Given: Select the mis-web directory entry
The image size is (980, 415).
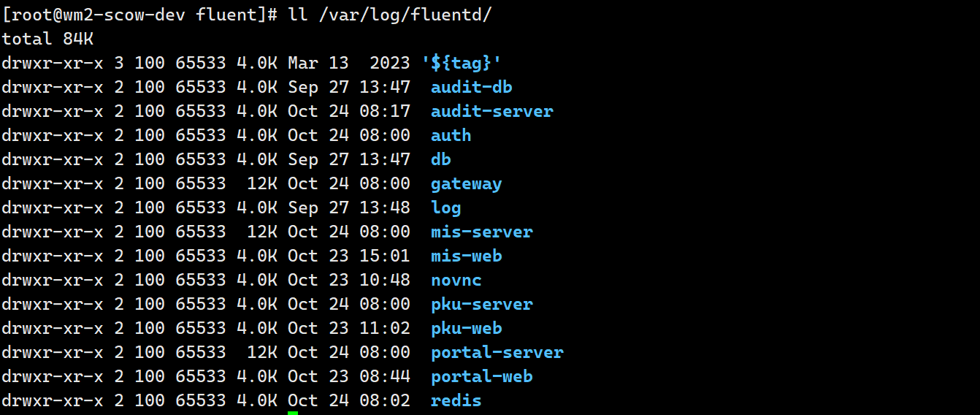Looking at the screenshot, I should pyautogui.click(x=466, y=256).
